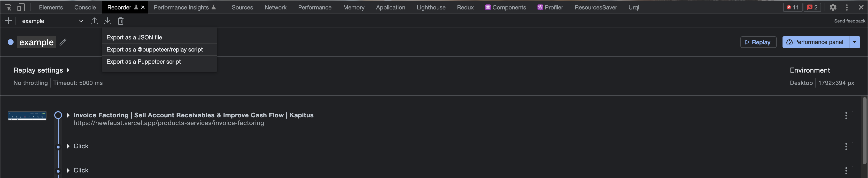Close DevTools with the X icon
868x178 pixels.
click(x=861, y=7)
